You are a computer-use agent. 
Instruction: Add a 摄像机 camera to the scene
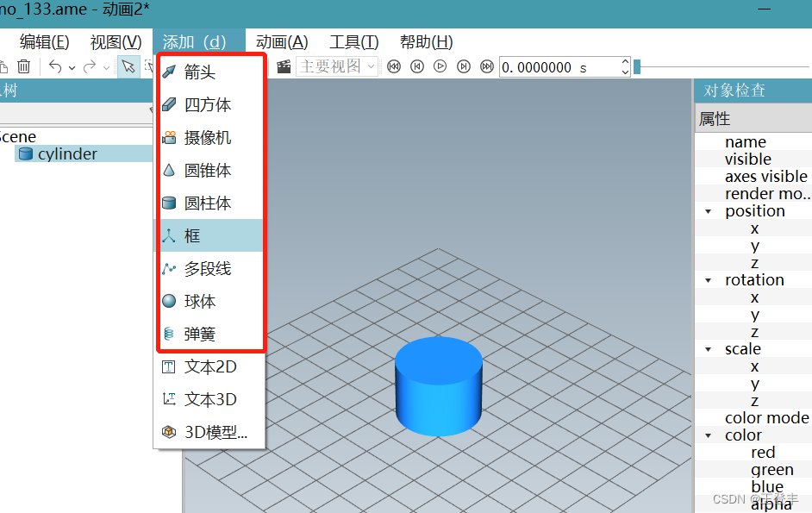click(201, 137)
